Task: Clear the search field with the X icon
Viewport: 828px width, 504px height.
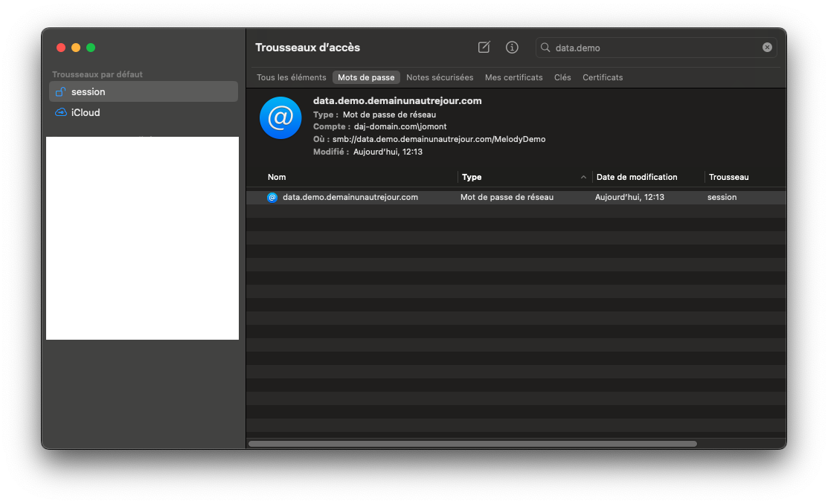Action: [x=767, y=48]
